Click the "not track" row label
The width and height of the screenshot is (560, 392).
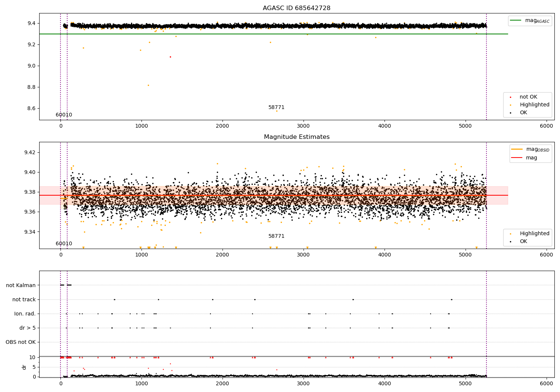point(24,299)
